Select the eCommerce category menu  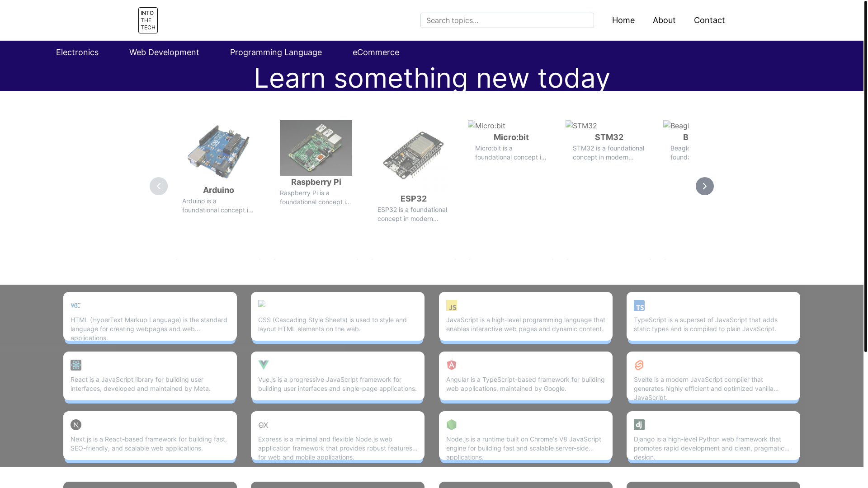pyautogui.click(x=376, y=52)
